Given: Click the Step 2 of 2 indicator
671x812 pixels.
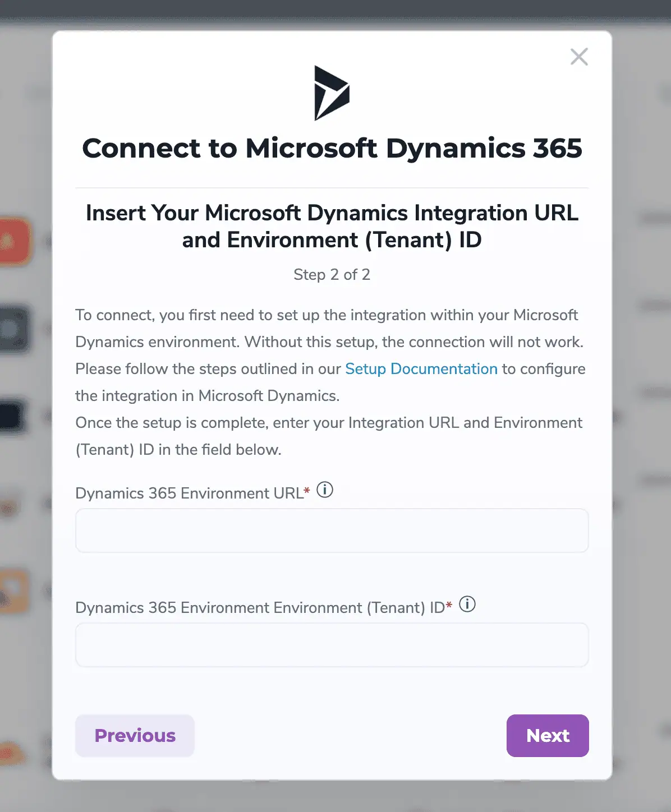Looking at the screenshot, I should point(332,274).
